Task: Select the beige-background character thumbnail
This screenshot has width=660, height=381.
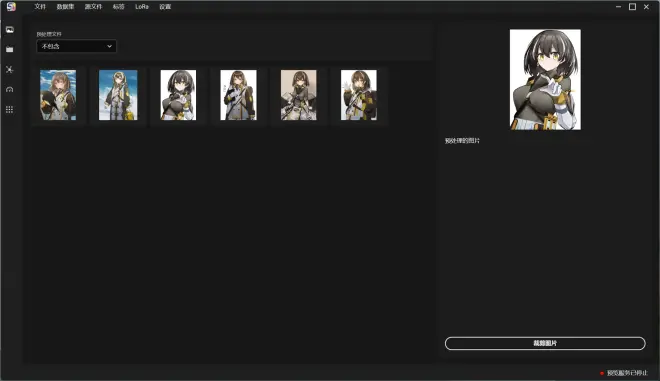Action: pos(298,95)
